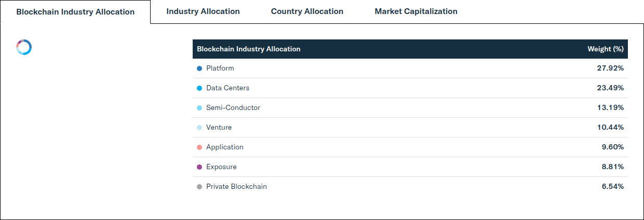Select the Market Capitalization tab
The width and height of the screenshot is (644, 220).
(416, 11)
